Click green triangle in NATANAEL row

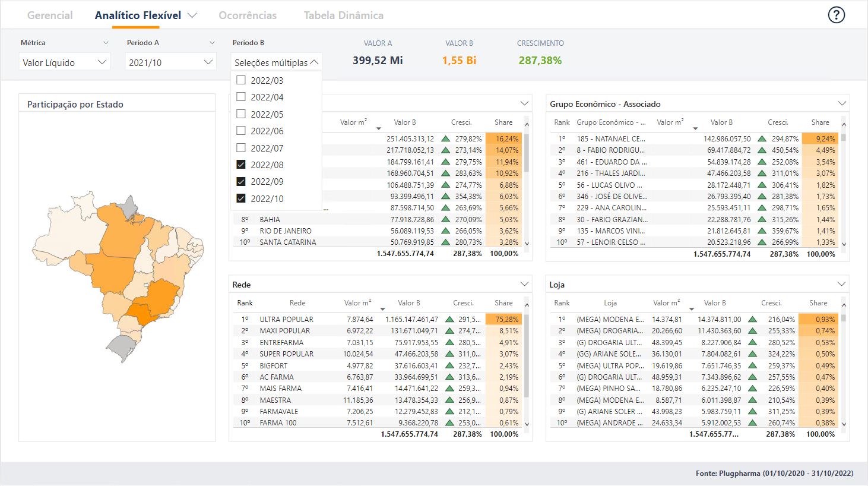point(762,139)
